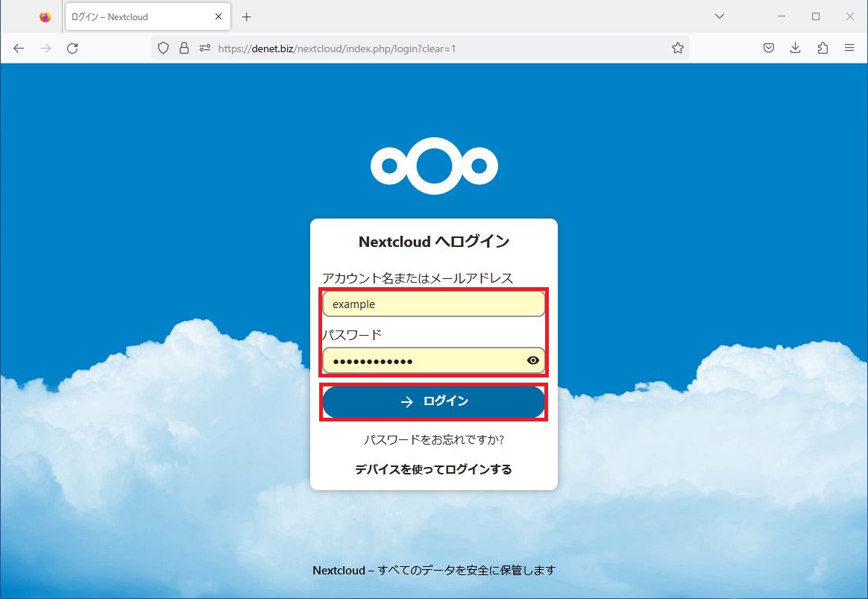Open the list all tabs chevron
868x599 pixels.
720,16
